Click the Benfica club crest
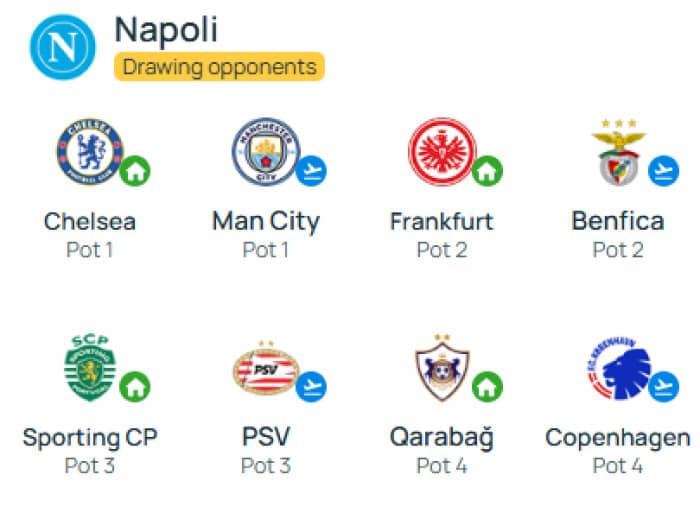The image size is (700, 506). (619, 152)
